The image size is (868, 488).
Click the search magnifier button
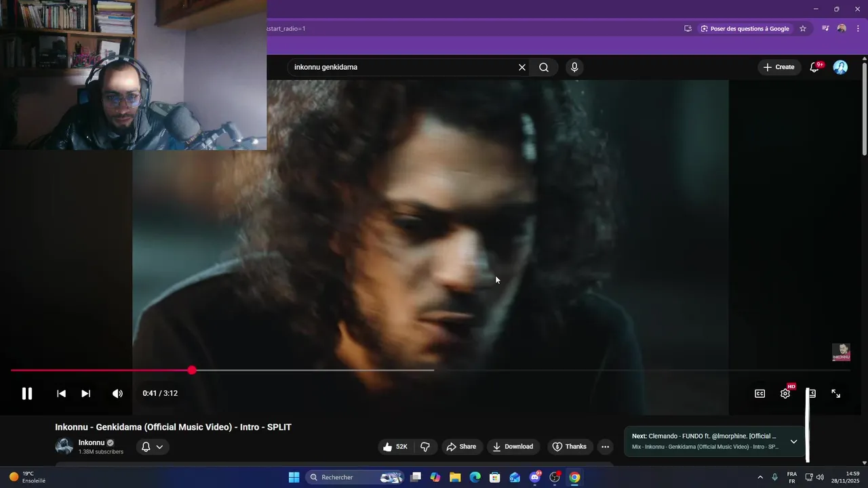point(544,67)
